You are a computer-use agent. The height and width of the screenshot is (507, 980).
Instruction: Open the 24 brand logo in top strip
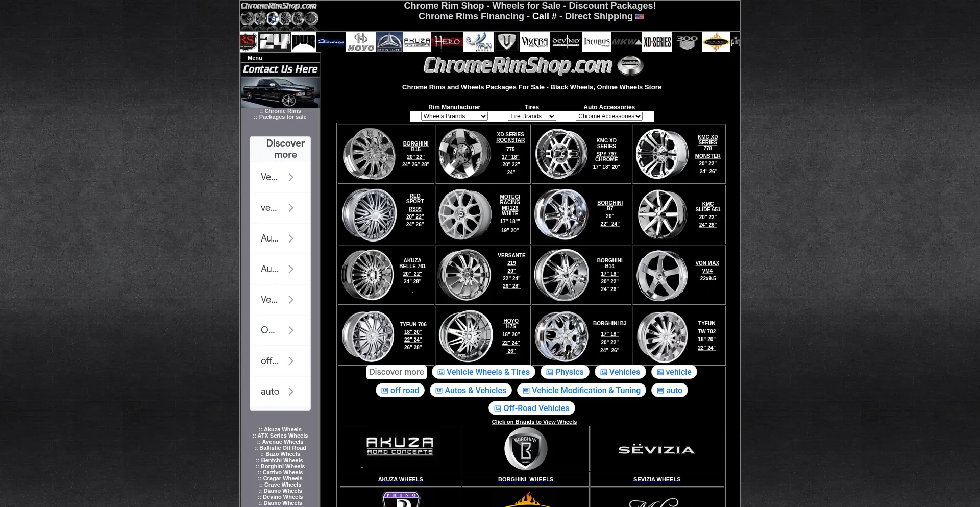coord(275,42)
